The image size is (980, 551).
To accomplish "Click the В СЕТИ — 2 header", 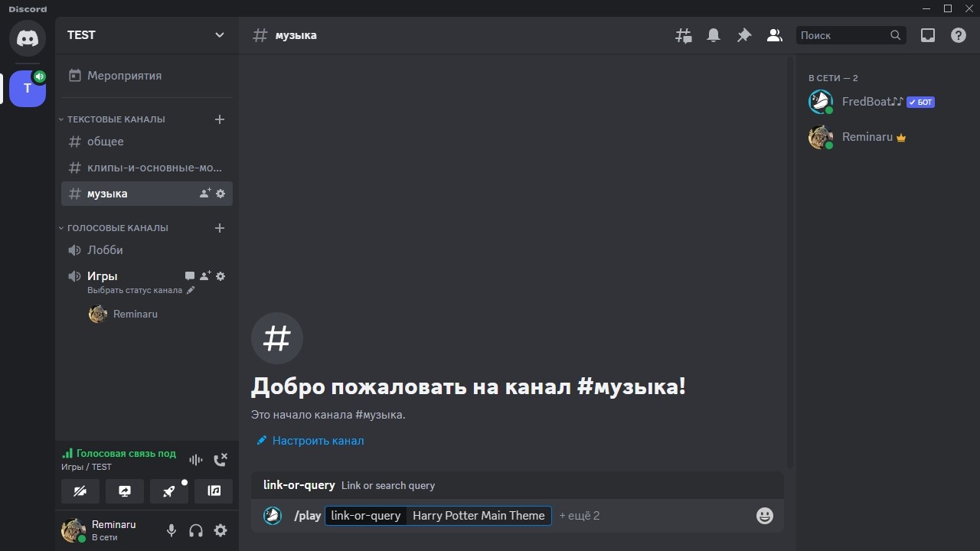I will tap(833, 78).
